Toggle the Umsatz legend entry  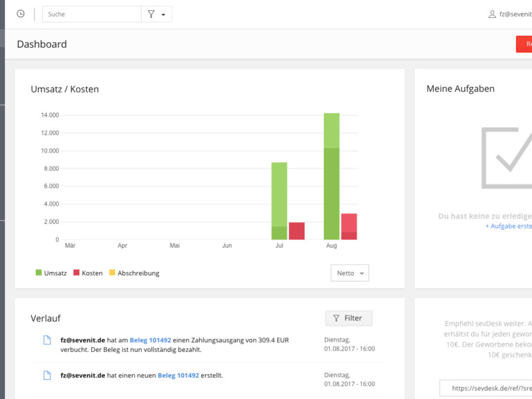coord(51,273)
